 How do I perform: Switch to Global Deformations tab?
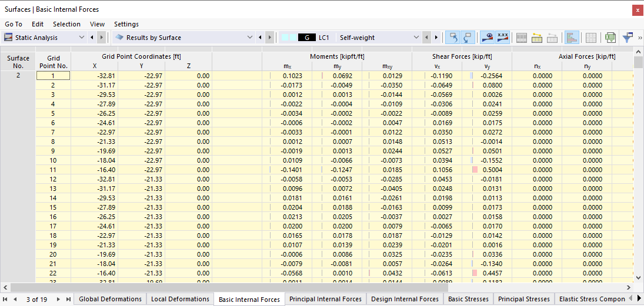click(111, 299)
